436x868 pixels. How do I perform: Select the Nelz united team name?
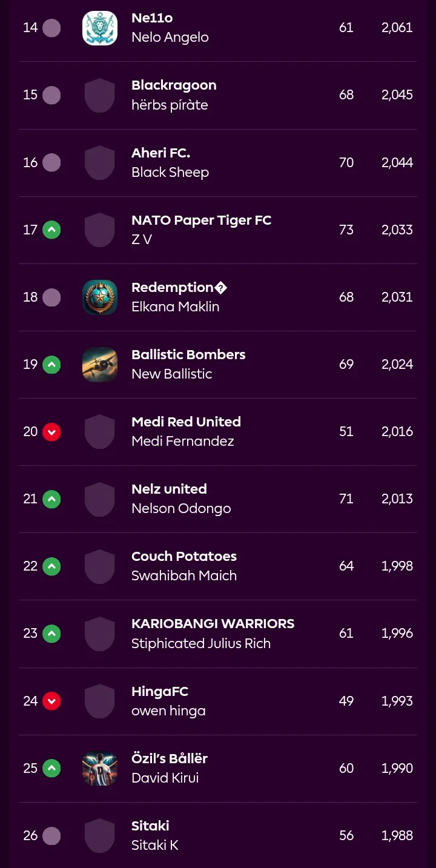click(x=170, y=489)
